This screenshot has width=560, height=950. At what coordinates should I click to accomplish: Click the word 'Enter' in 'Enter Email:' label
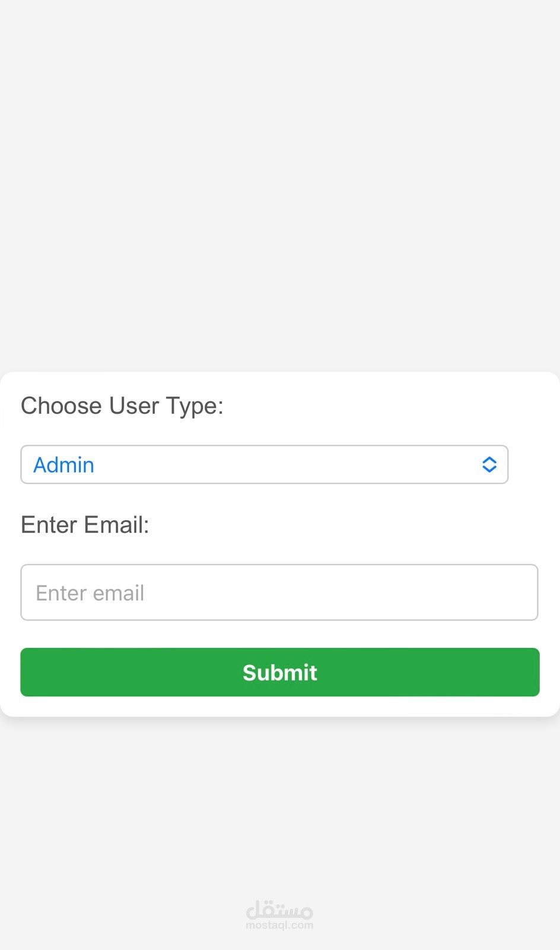pyautogui.click(x=49, y=525)
